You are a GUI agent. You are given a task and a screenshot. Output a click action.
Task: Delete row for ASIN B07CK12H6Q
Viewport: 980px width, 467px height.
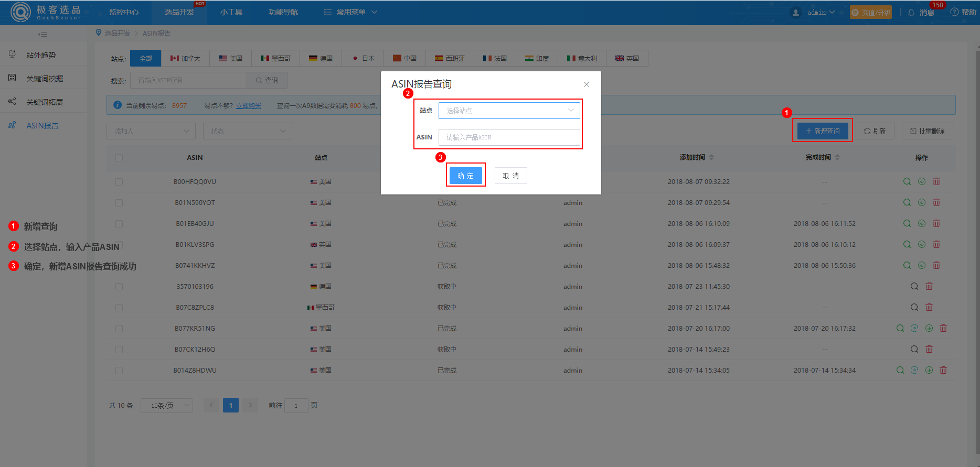coord(929,349)
